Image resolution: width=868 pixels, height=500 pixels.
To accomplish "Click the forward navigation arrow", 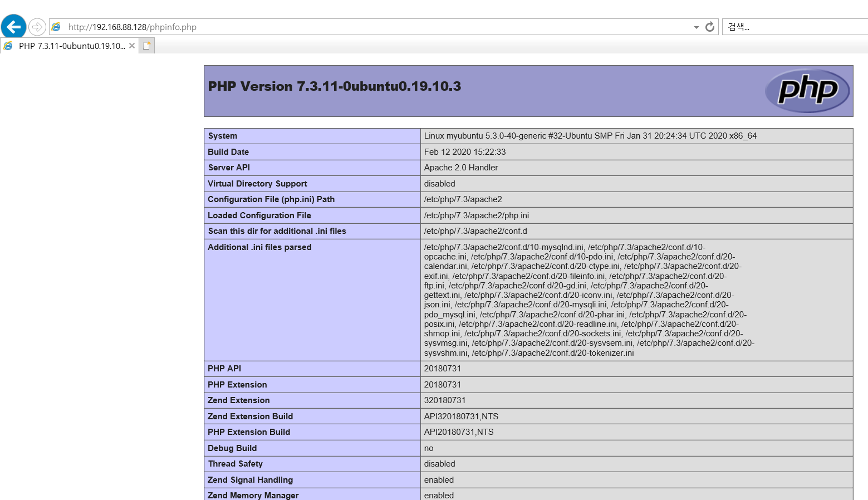I will 37,27.
